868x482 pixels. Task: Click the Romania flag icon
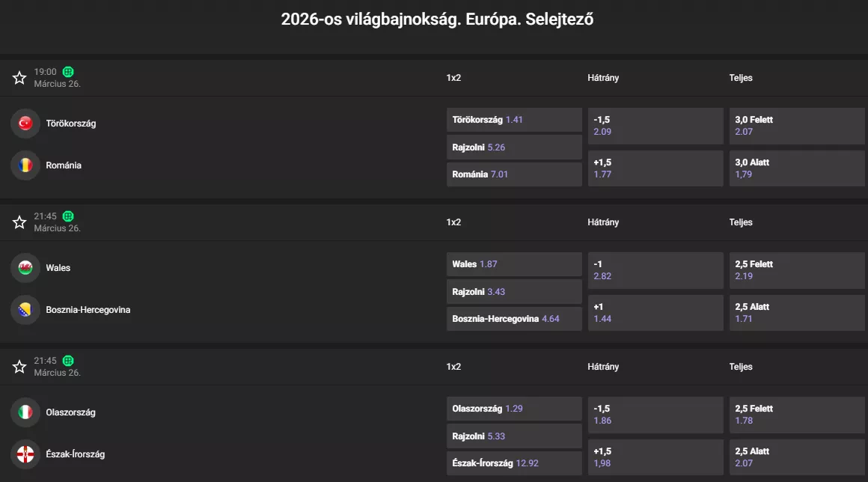click(25, 165)
